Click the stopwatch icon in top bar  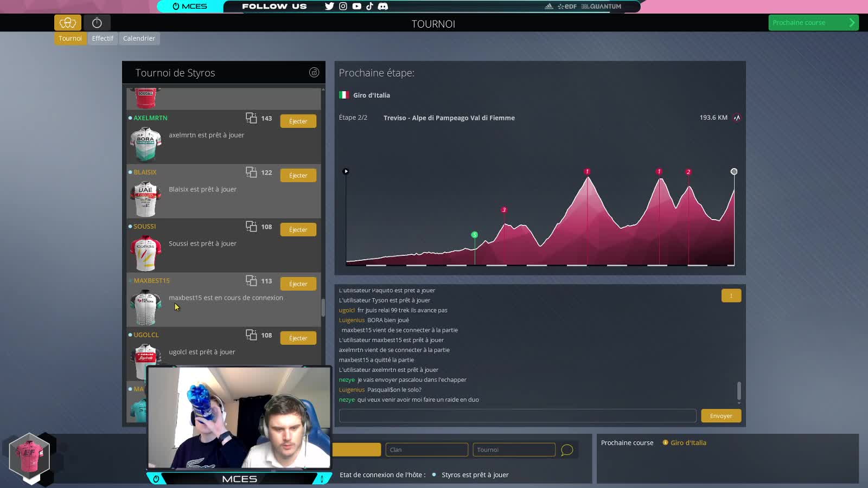point(97,23)
